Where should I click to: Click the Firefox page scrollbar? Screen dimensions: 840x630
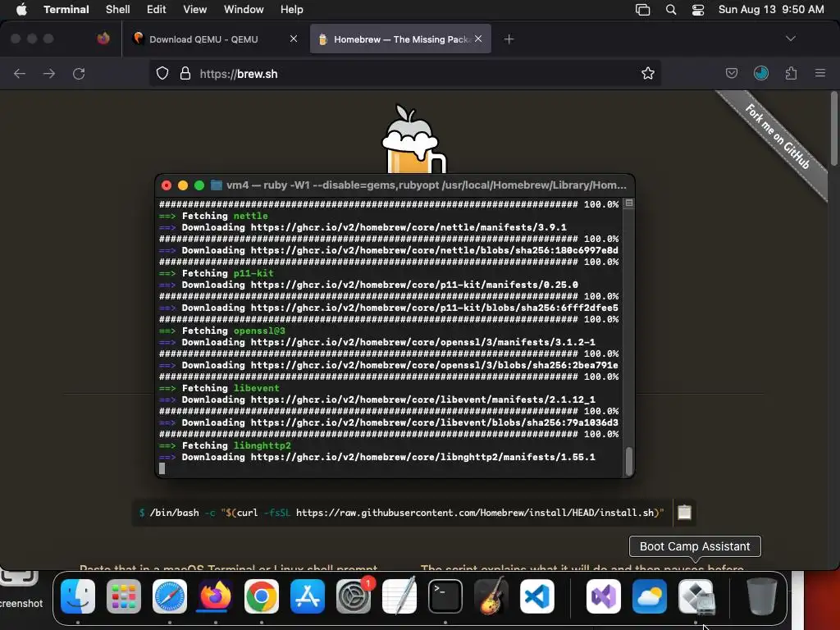point(833,129)
